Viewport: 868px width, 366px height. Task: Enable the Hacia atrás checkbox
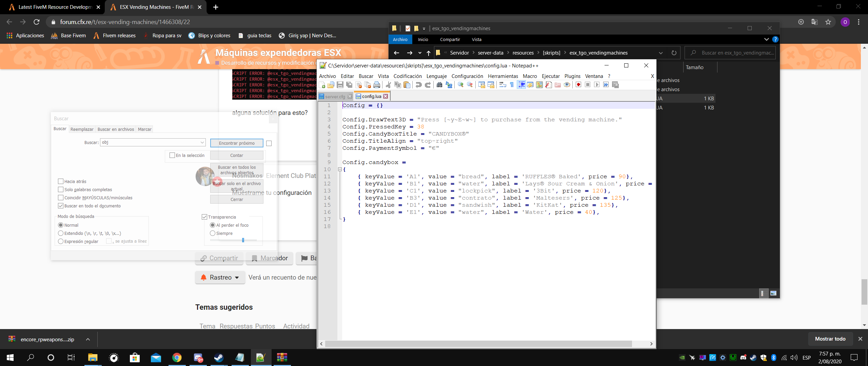[x=61, y=181]
